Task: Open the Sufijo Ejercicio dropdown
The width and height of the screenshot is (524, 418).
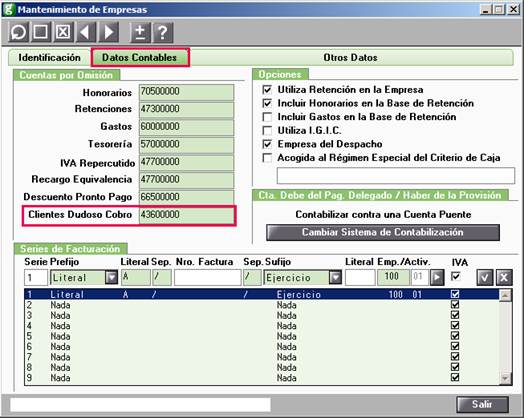Action: click(335, 277)
